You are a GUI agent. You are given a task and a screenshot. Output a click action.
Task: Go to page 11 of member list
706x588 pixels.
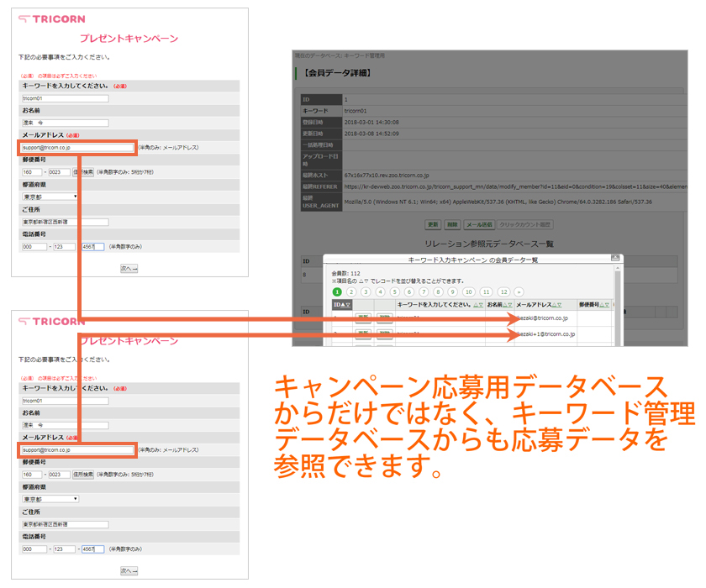point(487,292)
